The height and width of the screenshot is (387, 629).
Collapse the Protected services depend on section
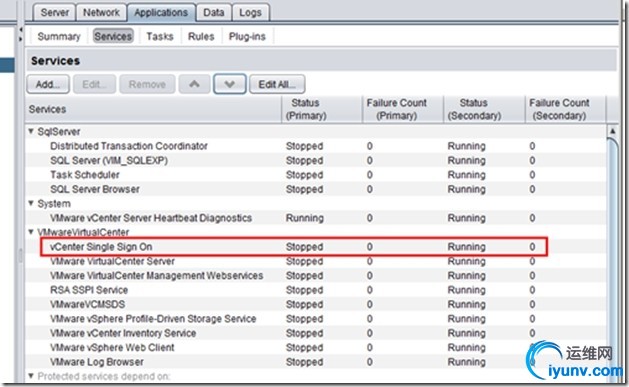31,376
